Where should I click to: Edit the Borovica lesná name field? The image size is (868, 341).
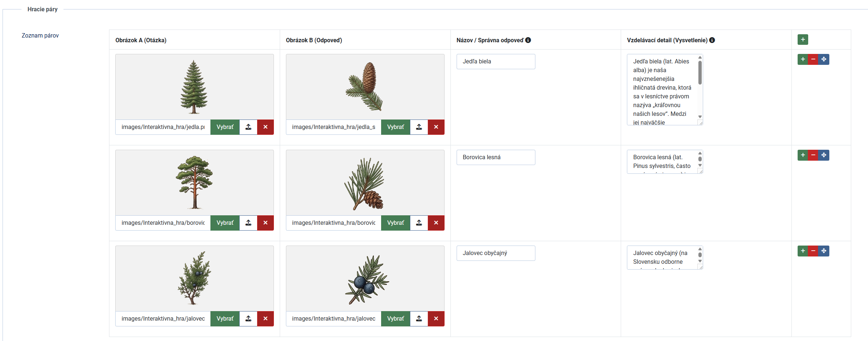pos(496,157)
